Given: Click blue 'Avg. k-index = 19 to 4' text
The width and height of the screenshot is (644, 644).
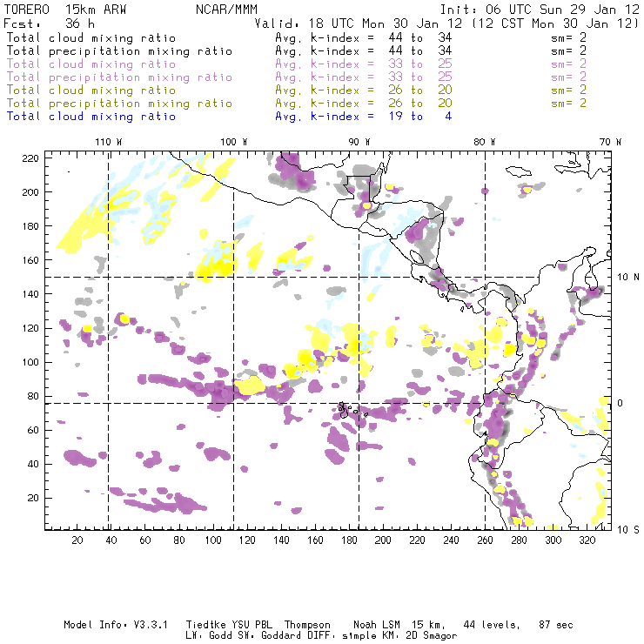Looking at the screenshot, I should coord(364,117).
